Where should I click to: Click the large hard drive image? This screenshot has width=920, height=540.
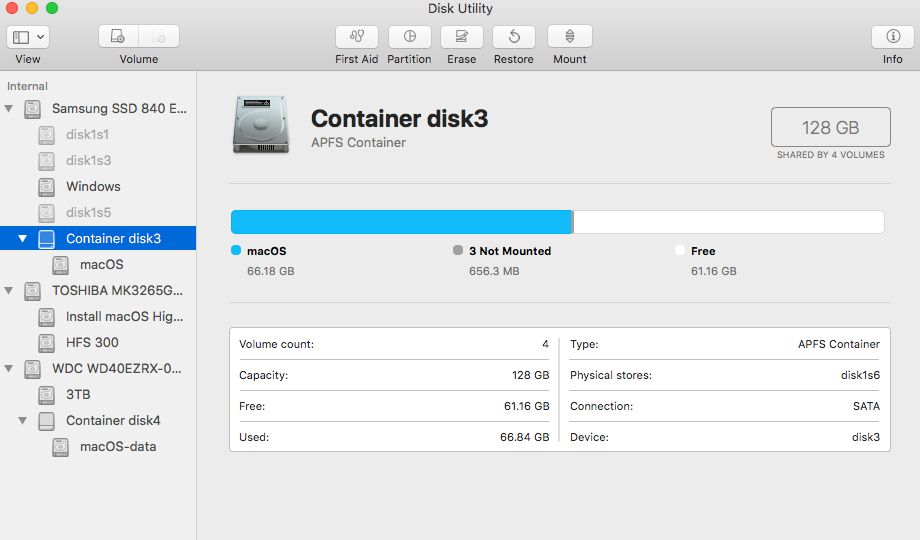[x=261, y=125]
